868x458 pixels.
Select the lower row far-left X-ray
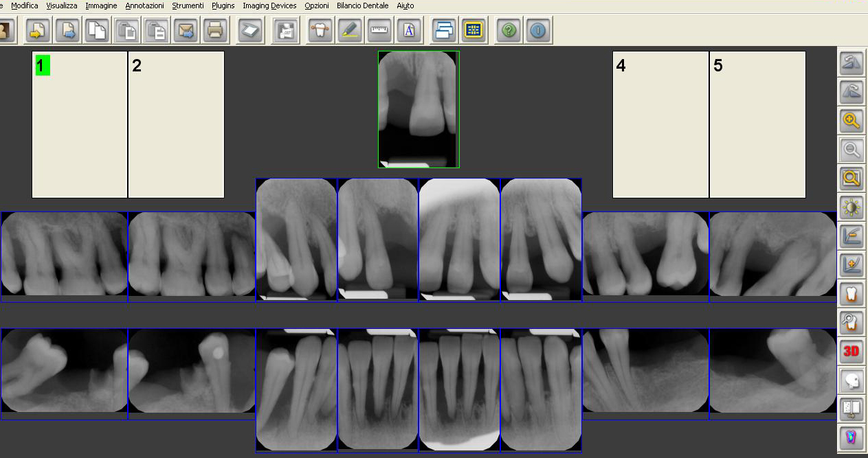[64, 374]
